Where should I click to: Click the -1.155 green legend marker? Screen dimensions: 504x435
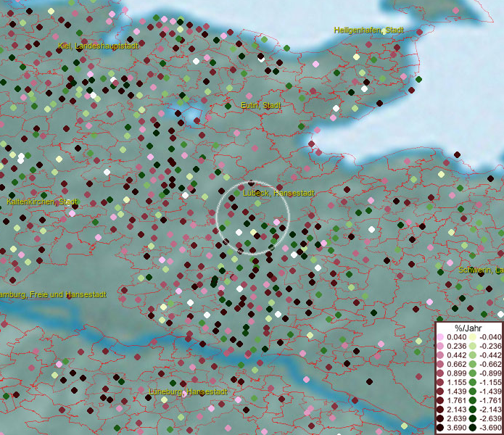473,382
